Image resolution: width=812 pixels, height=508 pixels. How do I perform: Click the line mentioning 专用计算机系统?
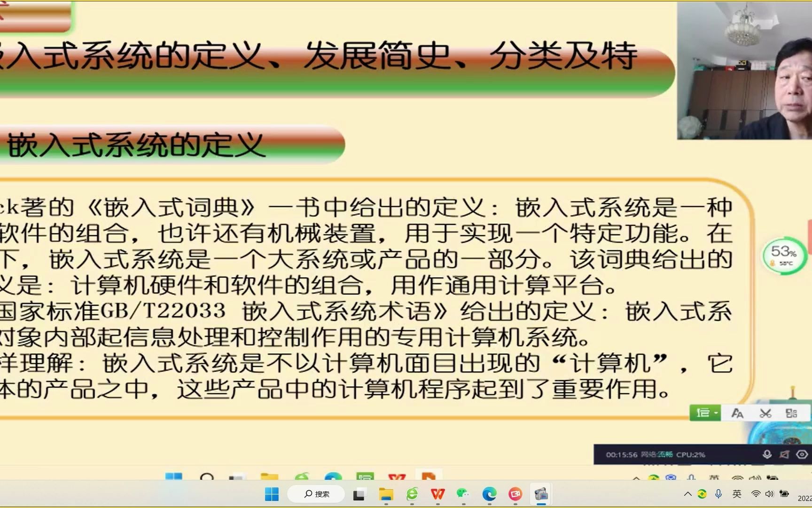click(296, 337)
